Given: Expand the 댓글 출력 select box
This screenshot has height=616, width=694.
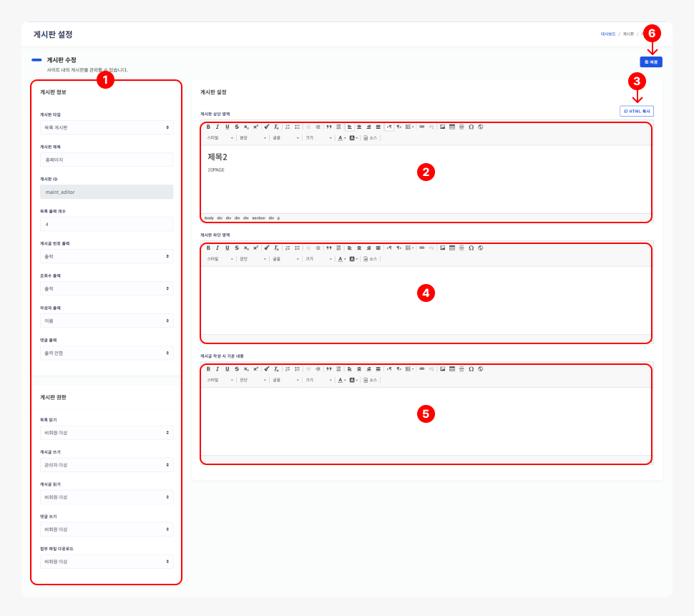Looking at the screenshot, I should click(x=106, y=353).
